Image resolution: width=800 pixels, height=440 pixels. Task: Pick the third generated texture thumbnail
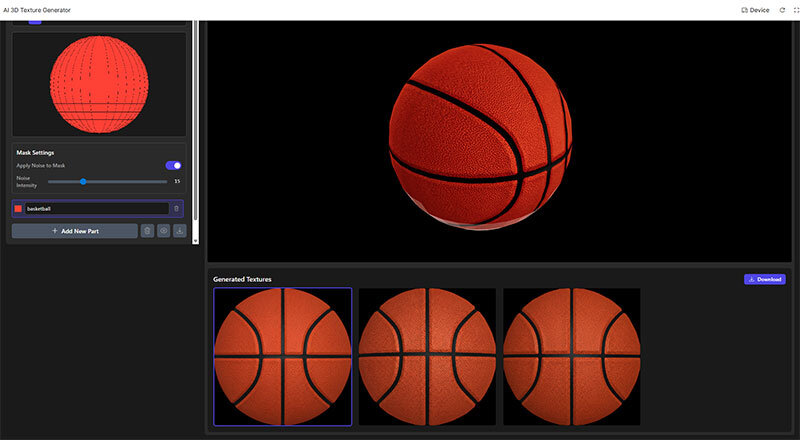tap(571, 356)
